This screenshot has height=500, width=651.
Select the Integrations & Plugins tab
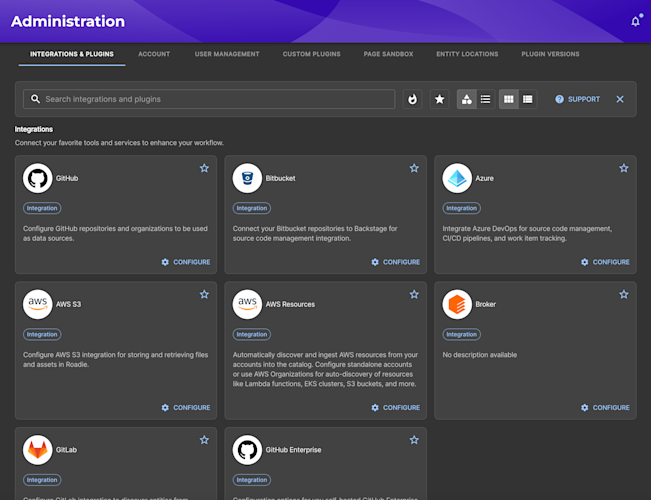pyautogui.click(x=72, y=54)
